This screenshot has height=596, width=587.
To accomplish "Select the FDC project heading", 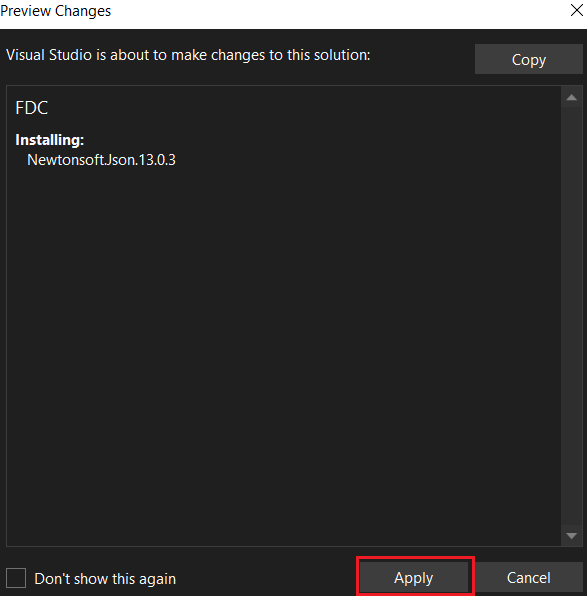I will pyautogui.click(x=32, y=108).
